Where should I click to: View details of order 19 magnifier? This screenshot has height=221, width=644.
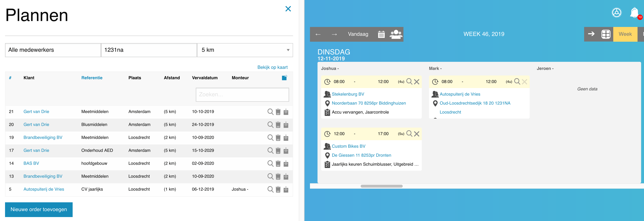tap(270, 138)
